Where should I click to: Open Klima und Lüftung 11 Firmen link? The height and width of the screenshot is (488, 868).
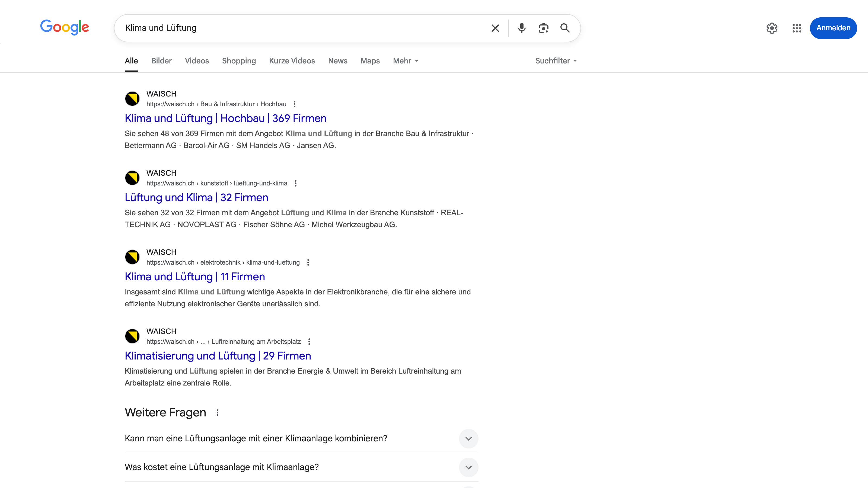point(195,277)
